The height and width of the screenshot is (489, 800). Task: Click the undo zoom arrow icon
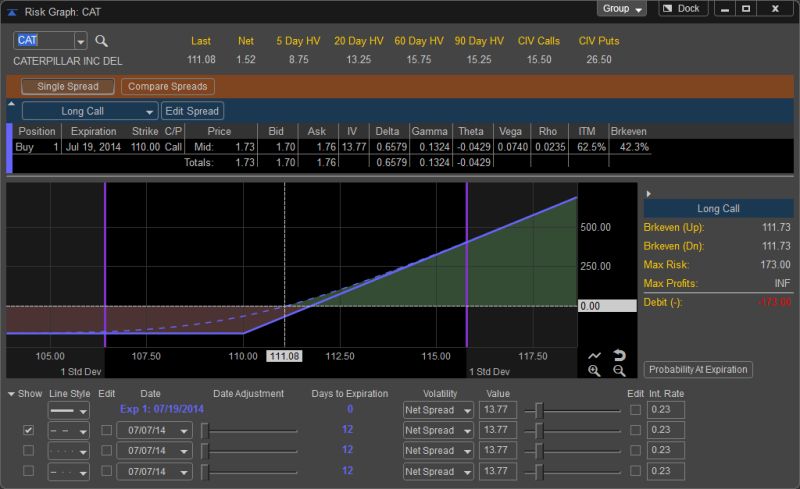click(x=619, y=355)
